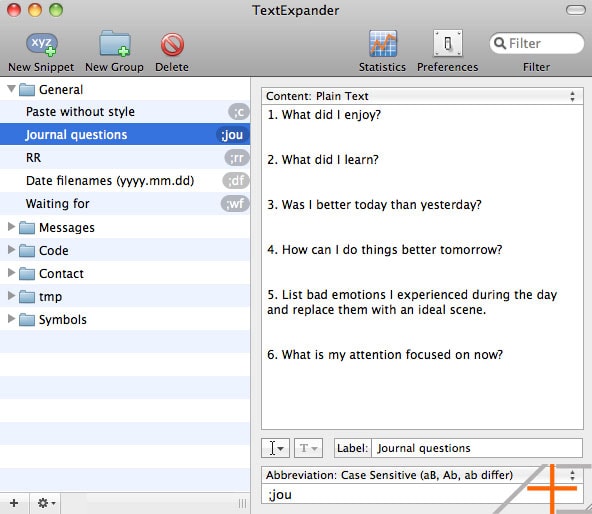Open Preferences switch icon

pyautogui.click(x=448, y=43)
